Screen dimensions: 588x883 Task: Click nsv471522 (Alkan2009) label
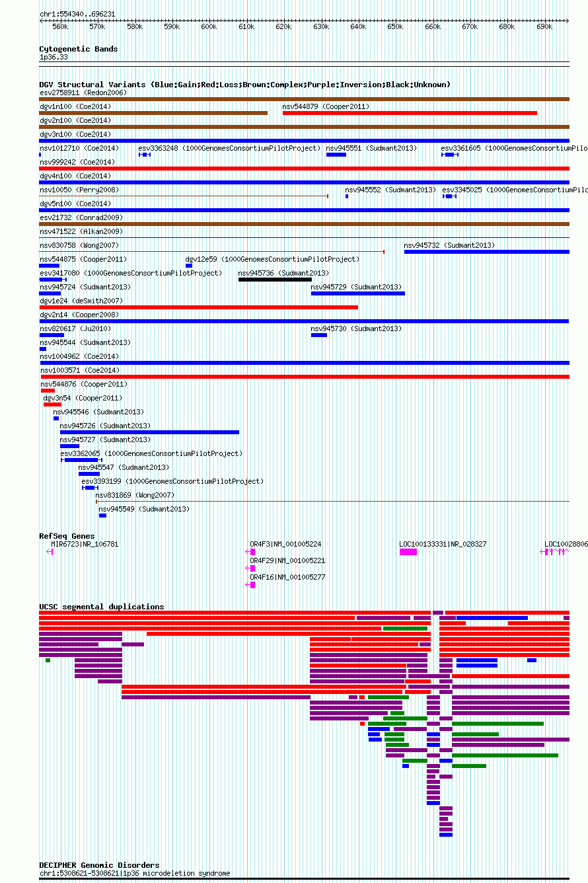[81, 231]
